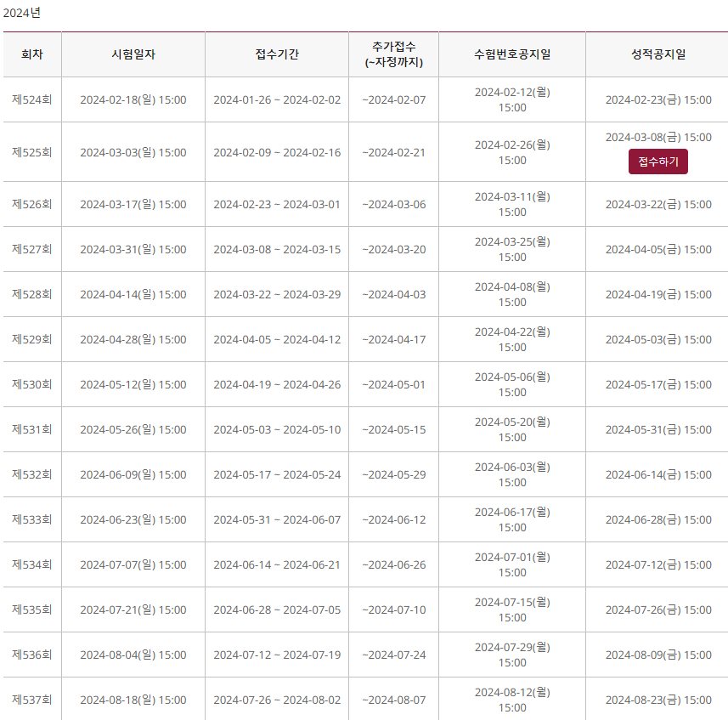The image size is (728, 720).
Task: Click registration period 2024-04-05 ~ 2024-04-12
Action: pos(277,339)
